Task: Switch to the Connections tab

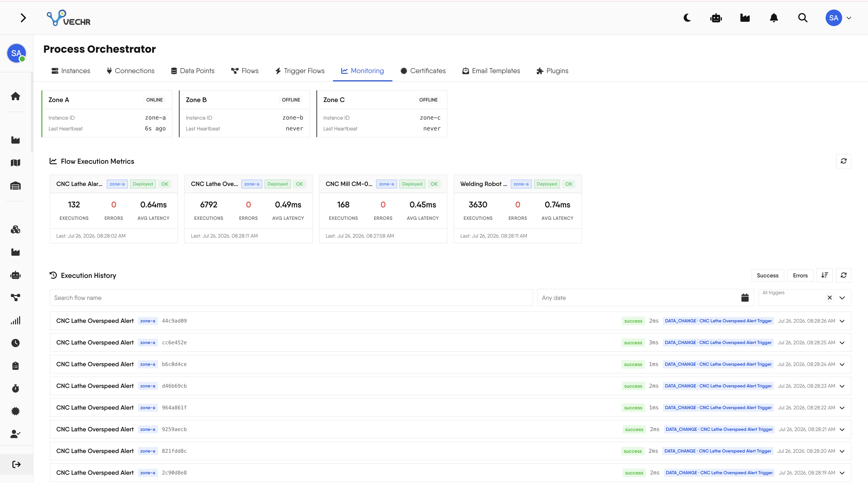Action: [130, 71]
